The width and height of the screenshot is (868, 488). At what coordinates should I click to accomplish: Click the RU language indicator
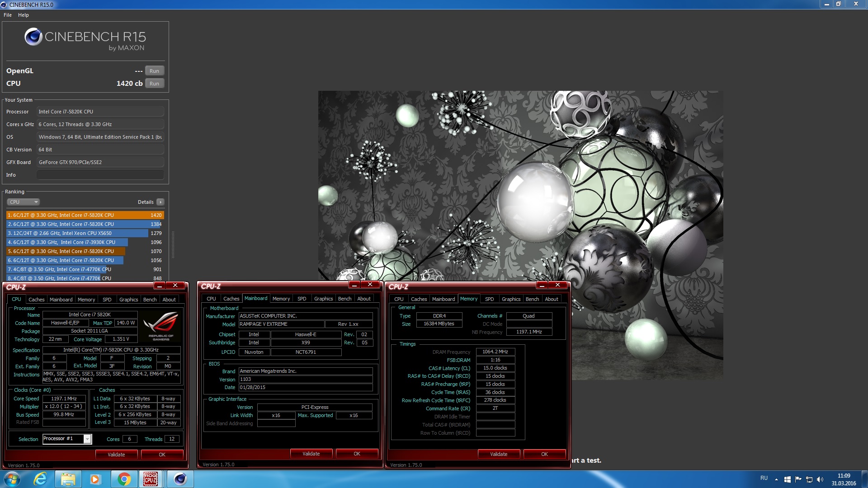(764, 478)
